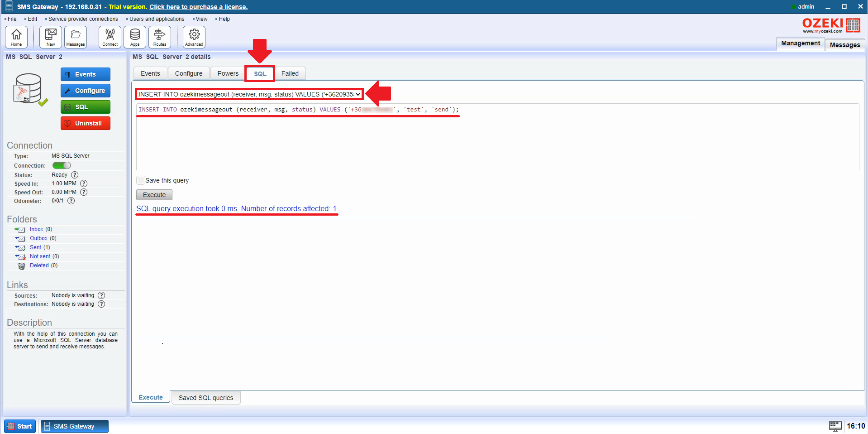Open the Help menu

tap(224, 19)
